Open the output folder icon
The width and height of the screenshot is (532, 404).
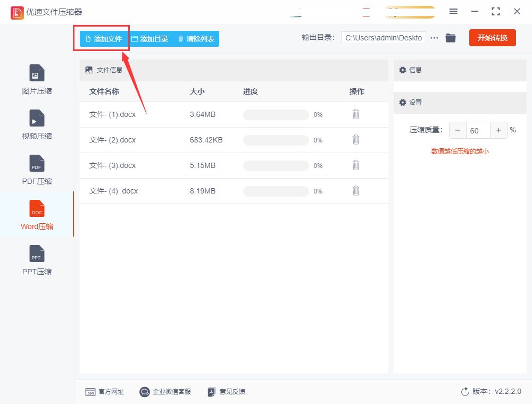point(450,38)
